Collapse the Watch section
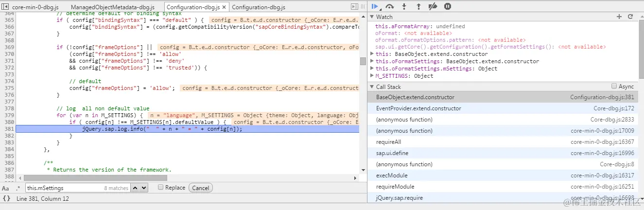Image resolution: width=644 pixels, height=210 pixels. point(372,17)
